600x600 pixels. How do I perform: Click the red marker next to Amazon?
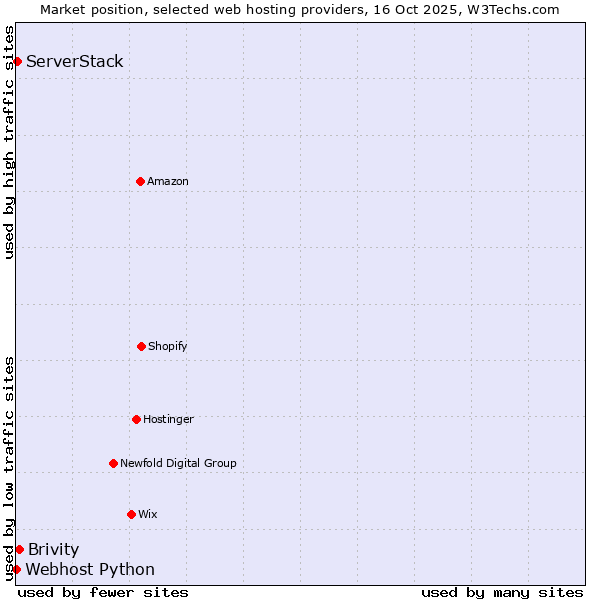pos(140,181)
